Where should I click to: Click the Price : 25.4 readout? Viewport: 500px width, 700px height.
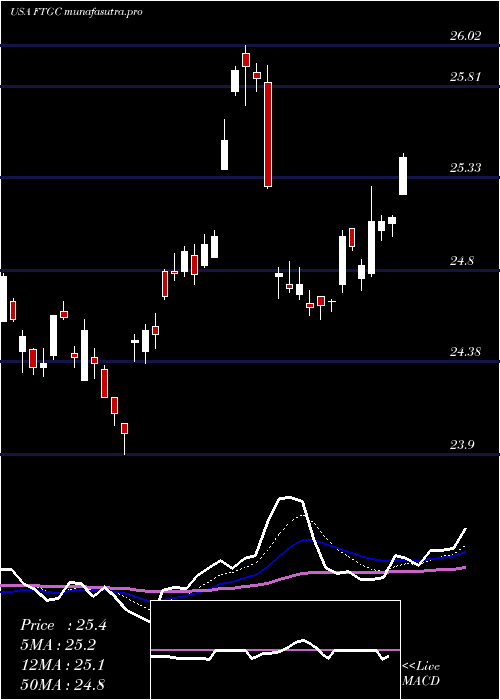63,625
